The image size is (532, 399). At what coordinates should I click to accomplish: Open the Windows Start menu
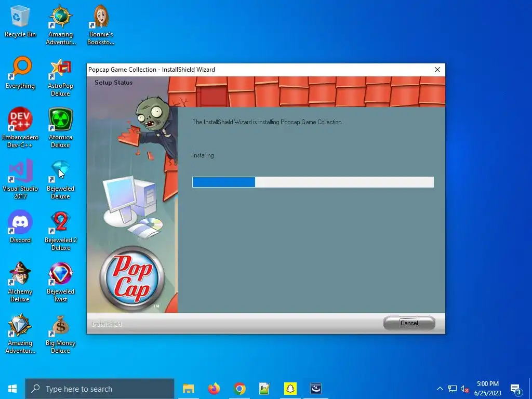[12, 389]
